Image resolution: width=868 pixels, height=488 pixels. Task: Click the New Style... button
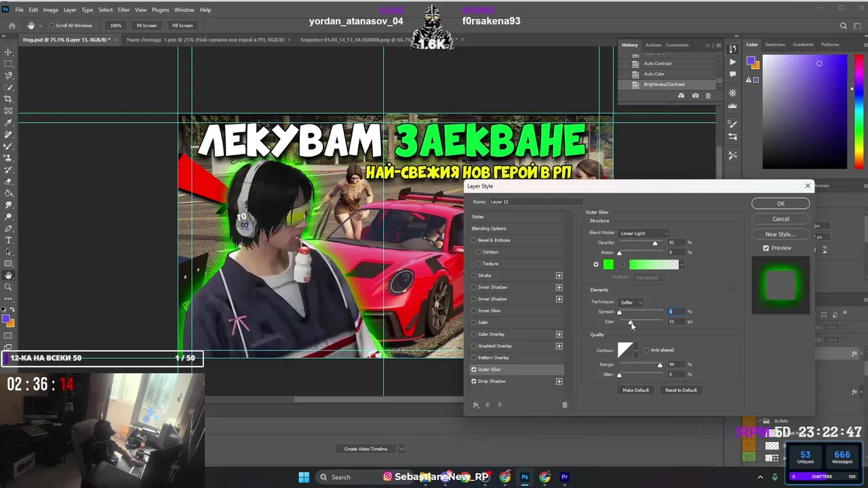781,235
